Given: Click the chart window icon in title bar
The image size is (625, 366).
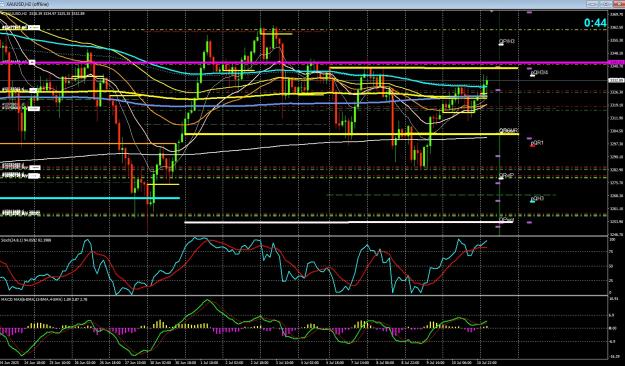Looking at the screenshot, I should coord(3,4).
